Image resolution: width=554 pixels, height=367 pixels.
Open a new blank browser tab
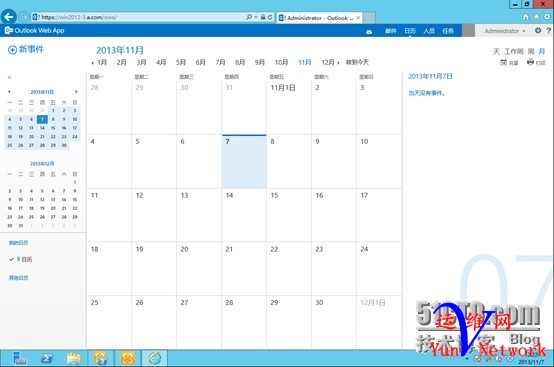point(369,17)
